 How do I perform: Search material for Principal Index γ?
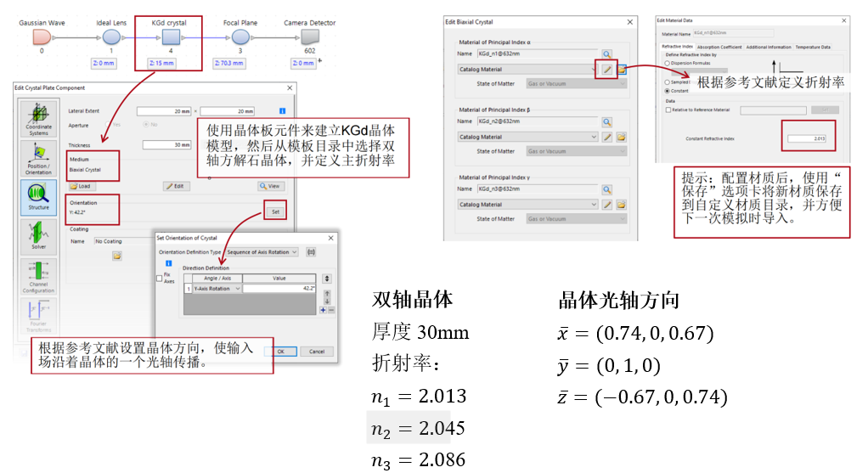[606, 189]
